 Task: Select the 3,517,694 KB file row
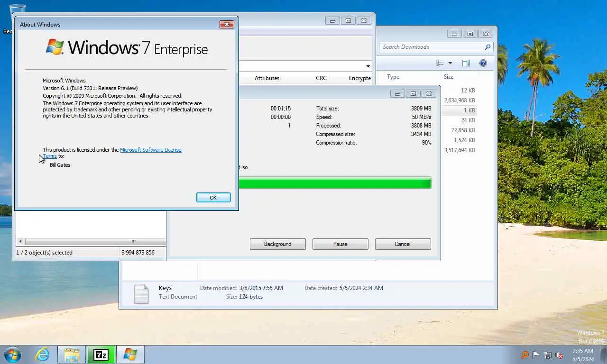[x=459, y=150]
